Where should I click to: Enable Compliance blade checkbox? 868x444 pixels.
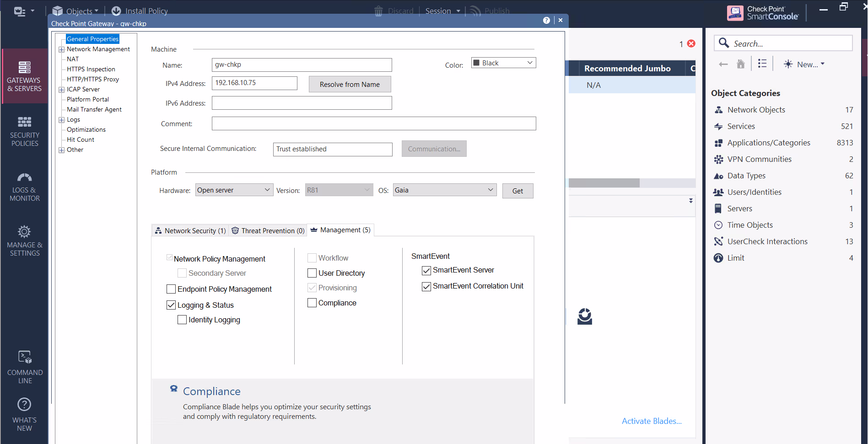point(312,303)
